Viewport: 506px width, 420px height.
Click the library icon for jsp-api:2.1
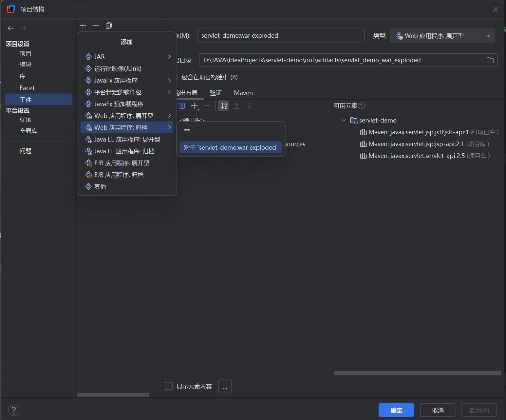[x=363, y=144]
